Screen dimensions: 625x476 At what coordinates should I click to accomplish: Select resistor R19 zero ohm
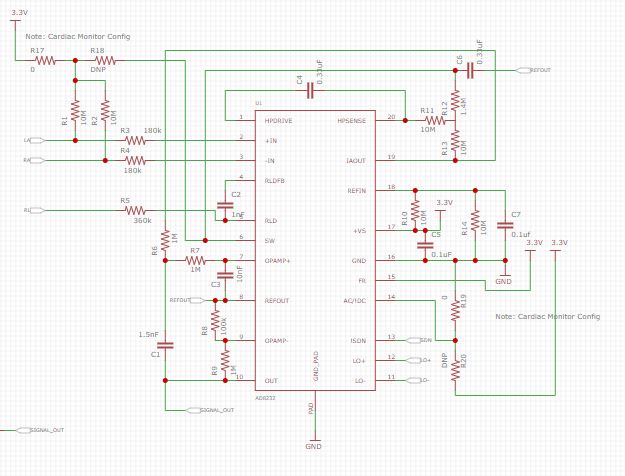coord(455,311)
